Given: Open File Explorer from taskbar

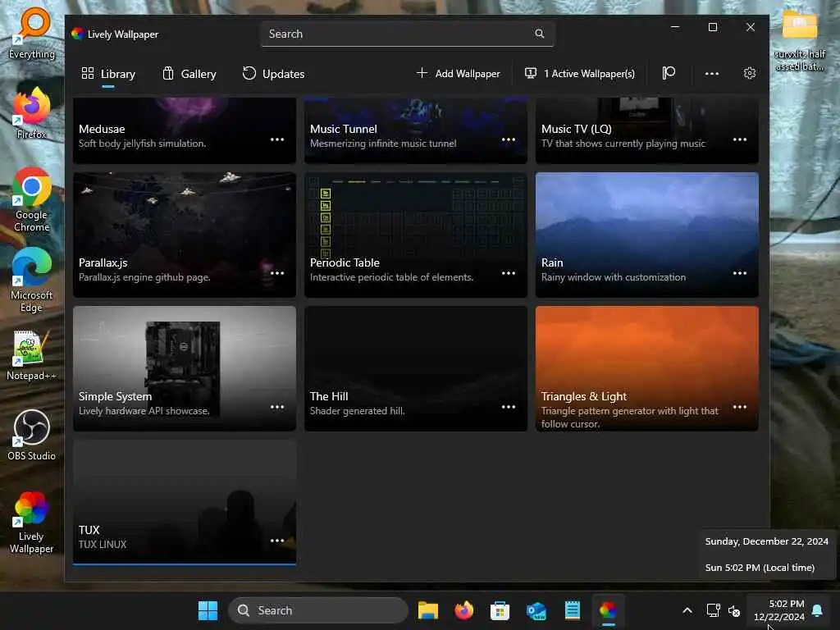Looking at the screenshot, I should pos(428,610).
